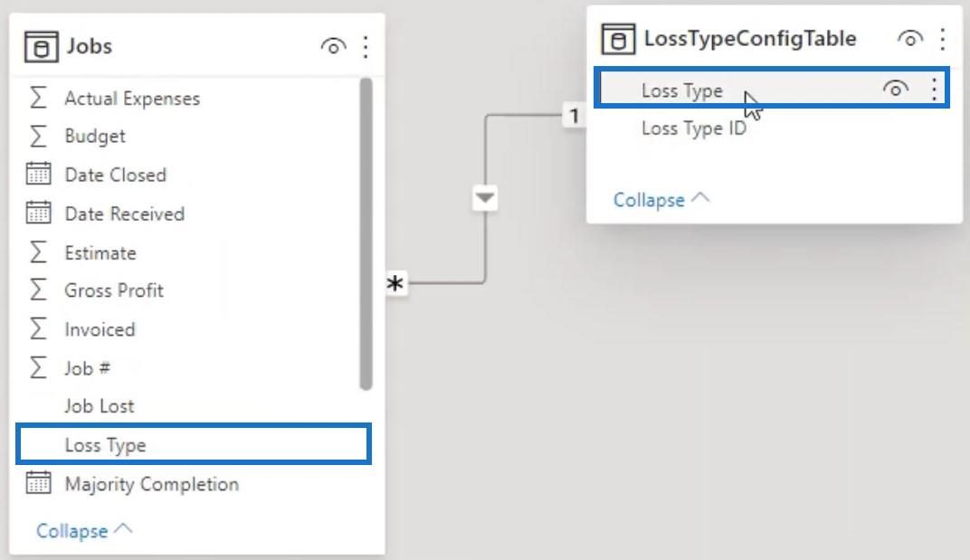
Task: Click the Jobs table icon
Action: click(x=41, y=47)
